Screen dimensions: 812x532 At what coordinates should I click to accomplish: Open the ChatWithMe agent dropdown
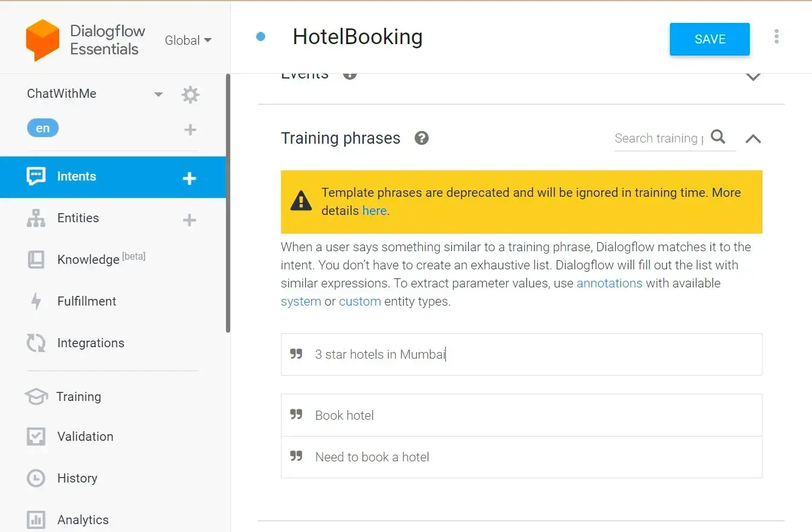click(x=158, y=94)
